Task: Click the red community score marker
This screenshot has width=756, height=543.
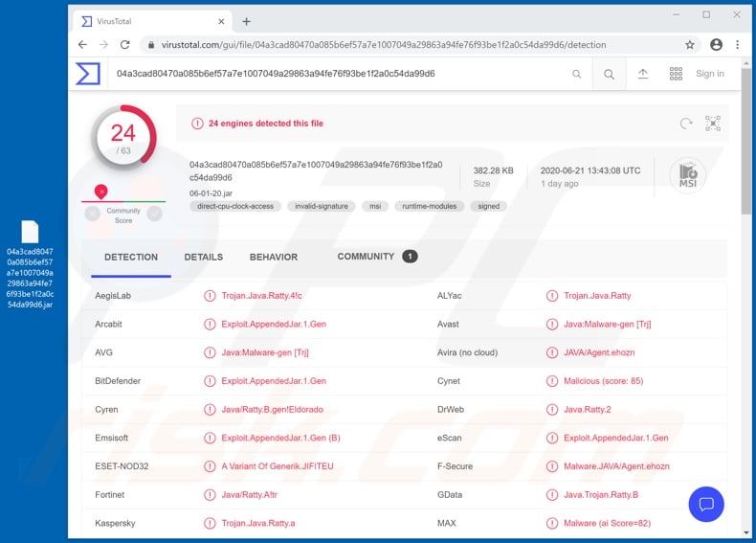Action: point(100,192)
